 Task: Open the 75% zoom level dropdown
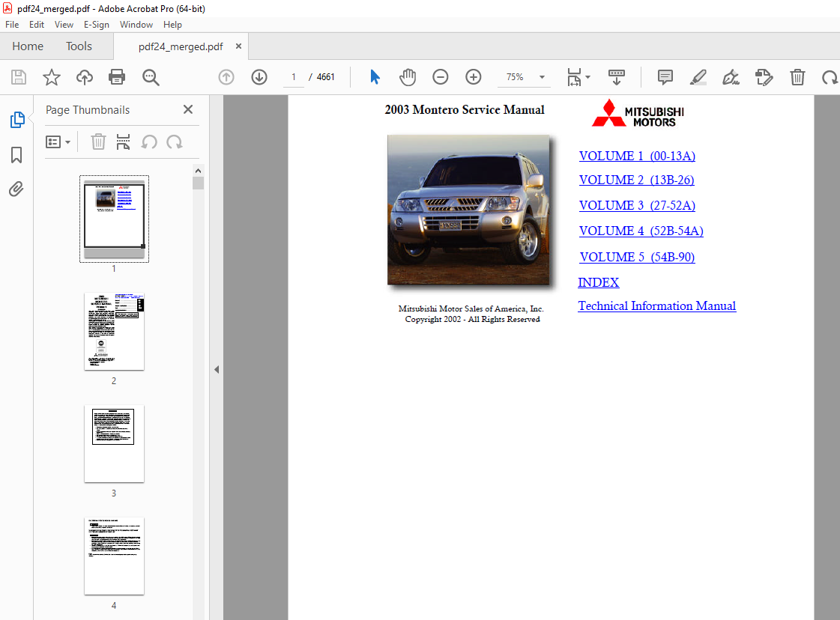pyautogui.click(x=542, y=77)
